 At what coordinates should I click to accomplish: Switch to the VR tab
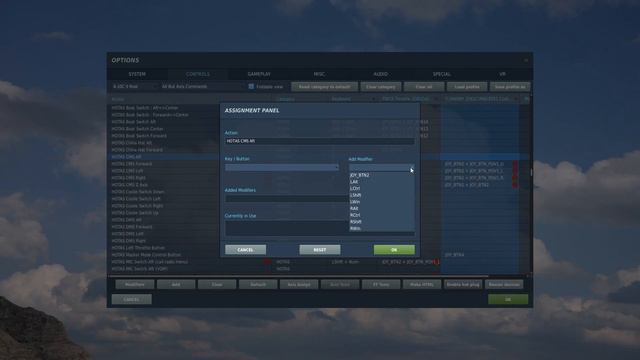tap(502, 74)
